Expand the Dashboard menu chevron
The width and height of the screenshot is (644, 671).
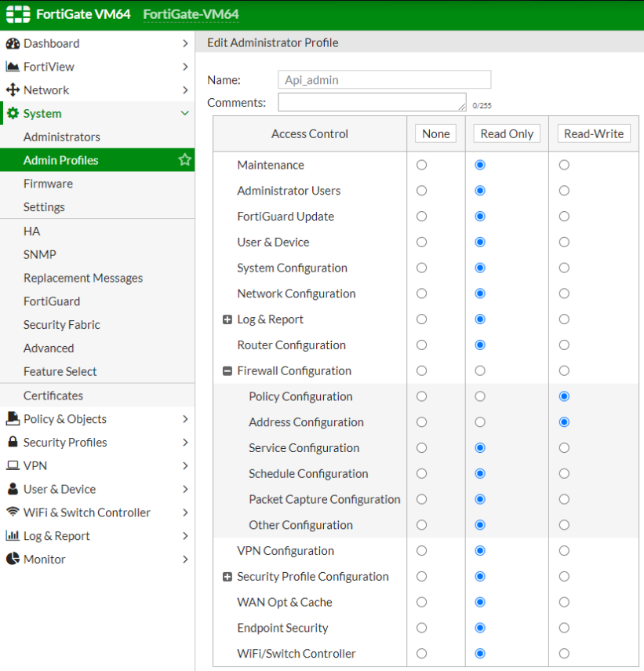tap(185, 43)
